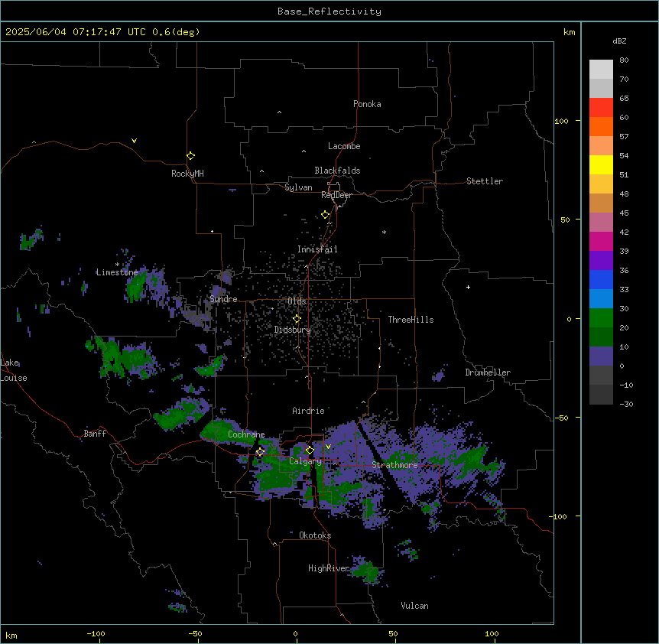Click the yellow V marker east of Calgary
659x644 pixels.
[x=328, y=447]
